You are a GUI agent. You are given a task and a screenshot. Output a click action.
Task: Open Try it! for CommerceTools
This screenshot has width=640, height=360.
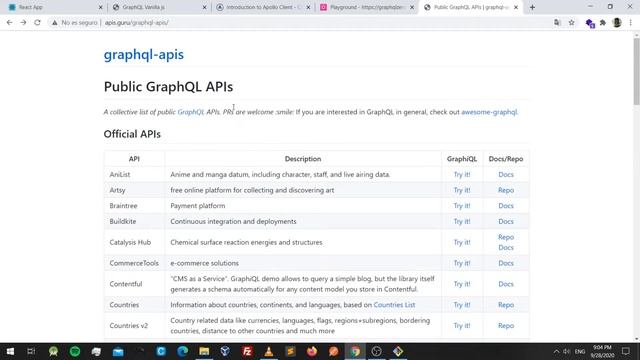click(x=462, y=263)
